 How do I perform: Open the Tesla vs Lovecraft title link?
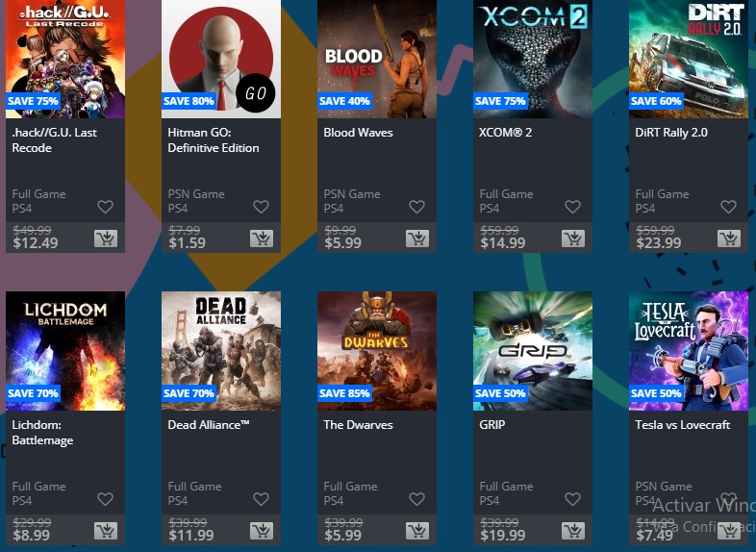point(682,425)
